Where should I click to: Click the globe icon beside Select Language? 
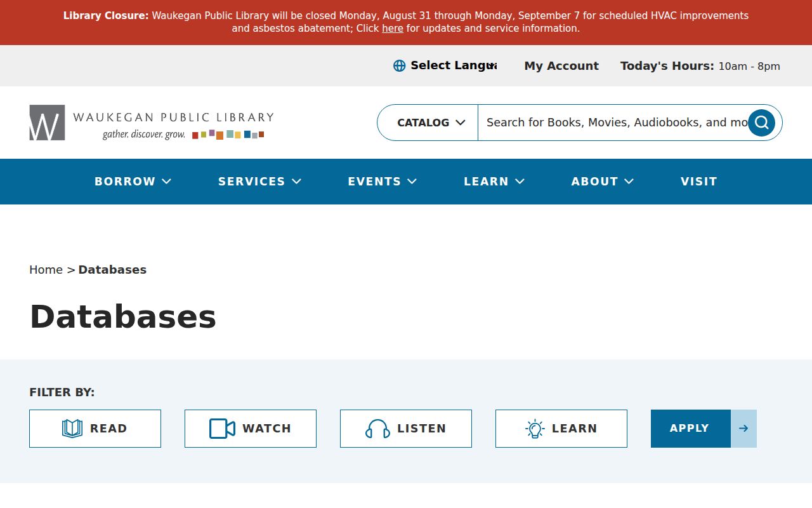[x=399, y=66]
